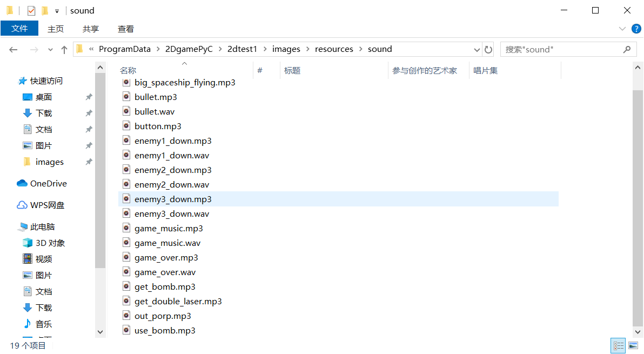Image resolution: width=644 pixels, height=354 pixels.
Task: Select bullet.wav file
Action: pyautogui.click(x=155, y=112)
